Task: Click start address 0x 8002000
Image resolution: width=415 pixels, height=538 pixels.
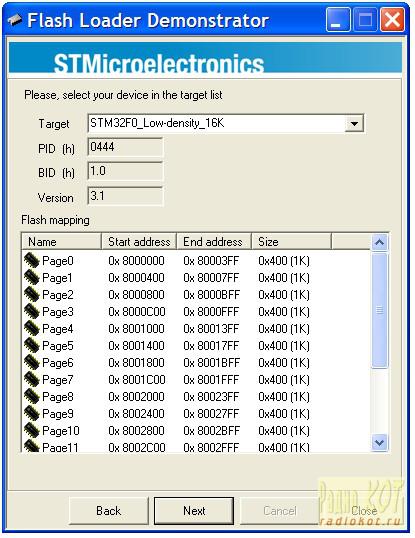Action: 137,397
